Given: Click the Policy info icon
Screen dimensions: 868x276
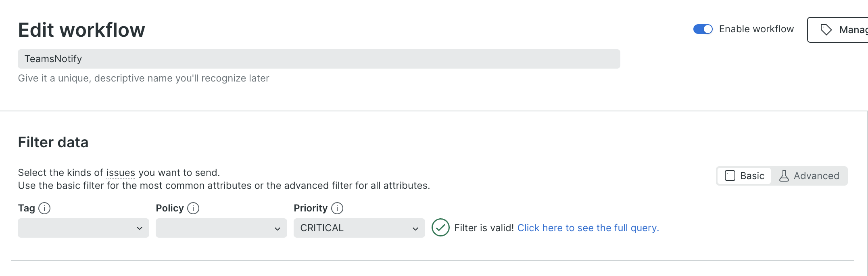Looking at the screenshot, I should 193,208.
